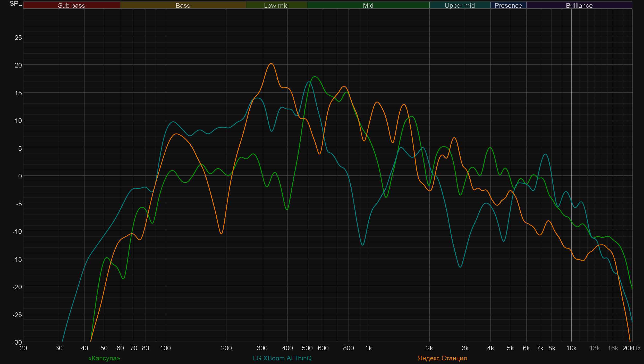Click the -30 dB level axis label
Image resolution: width=644 pixels, height=364 pixels.
click(17, 342)
